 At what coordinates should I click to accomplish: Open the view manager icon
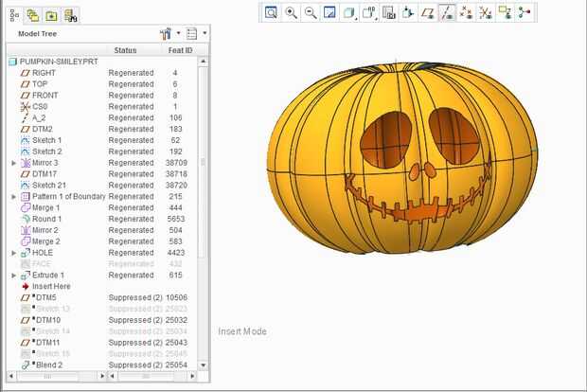point(389,12)
